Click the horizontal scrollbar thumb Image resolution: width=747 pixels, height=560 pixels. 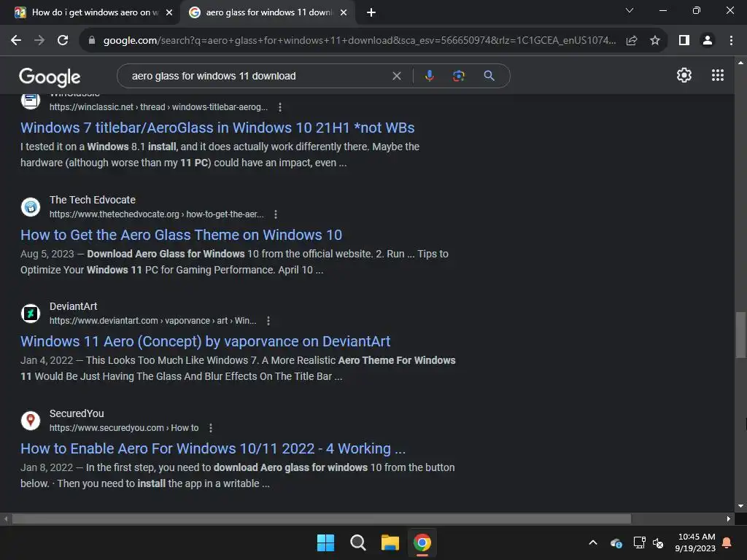pos(322,518)
